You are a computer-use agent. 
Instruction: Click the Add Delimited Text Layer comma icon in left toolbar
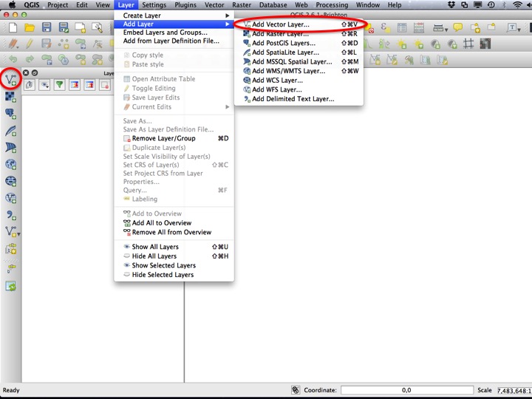pyautogui.click(x=10, y=215)
